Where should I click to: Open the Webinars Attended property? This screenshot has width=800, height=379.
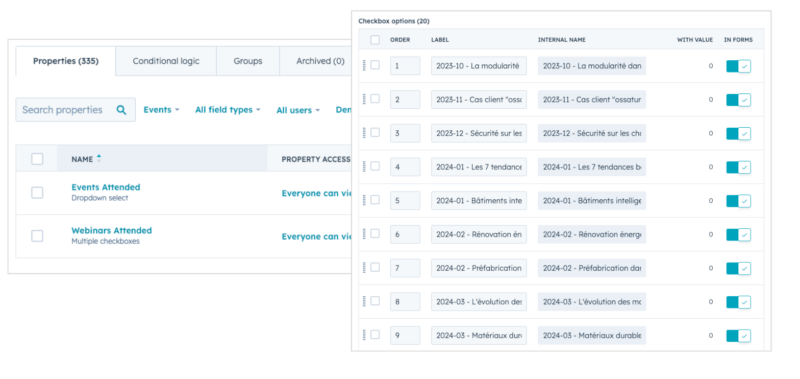click(112, 231)
